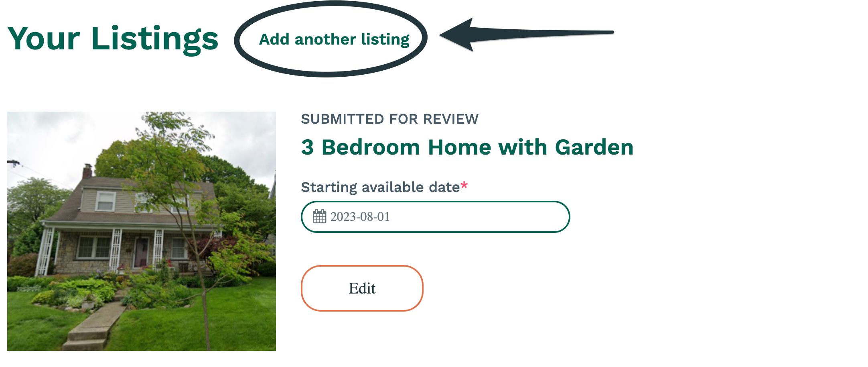The width and height of the screenshot is (868, 367).
Task: Click the word REVIEW in the status label
Action: (450, 119)
